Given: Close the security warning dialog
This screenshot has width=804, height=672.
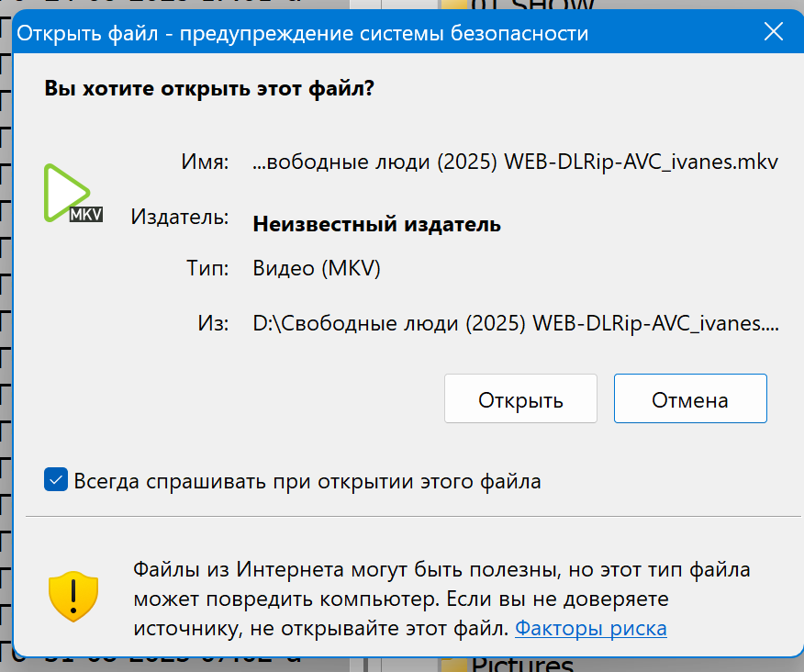Looking at the screenshot, I should (x=773, y=32).
